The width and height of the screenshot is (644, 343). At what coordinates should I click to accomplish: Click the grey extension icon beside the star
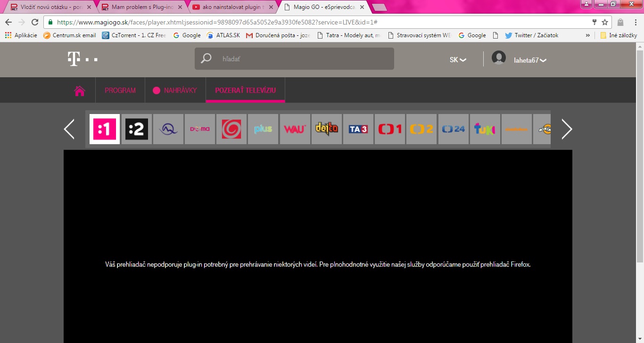[620, 22]
